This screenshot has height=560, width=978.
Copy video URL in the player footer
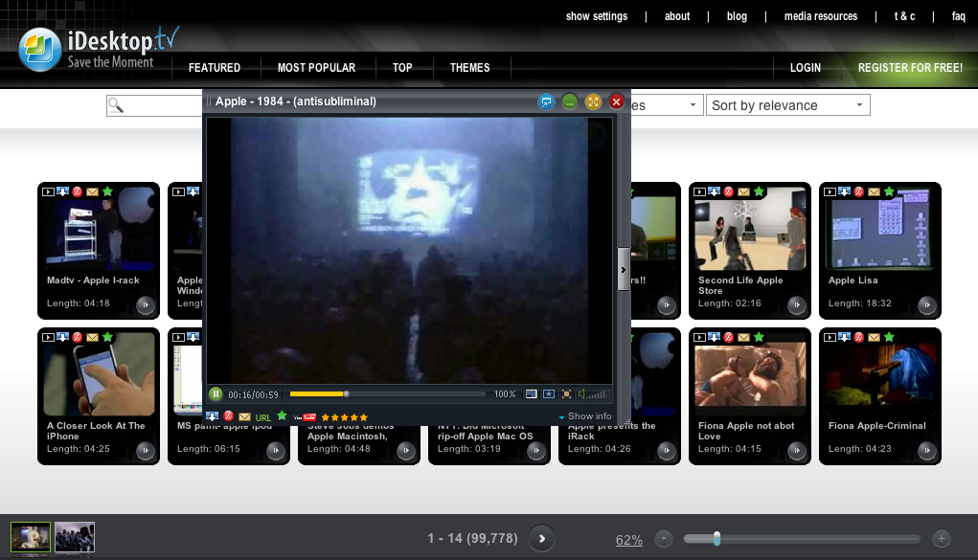tap(263, 417)
